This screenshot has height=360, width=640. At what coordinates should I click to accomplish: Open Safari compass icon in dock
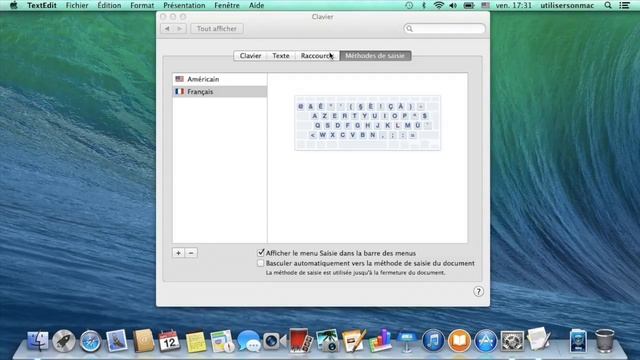90,341
